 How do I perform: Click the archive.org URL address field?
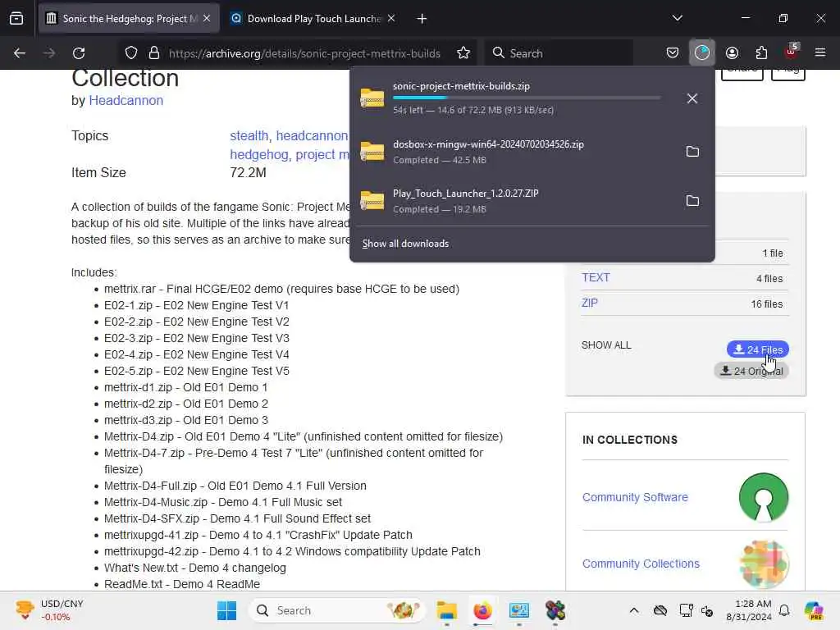coord(304,53)
